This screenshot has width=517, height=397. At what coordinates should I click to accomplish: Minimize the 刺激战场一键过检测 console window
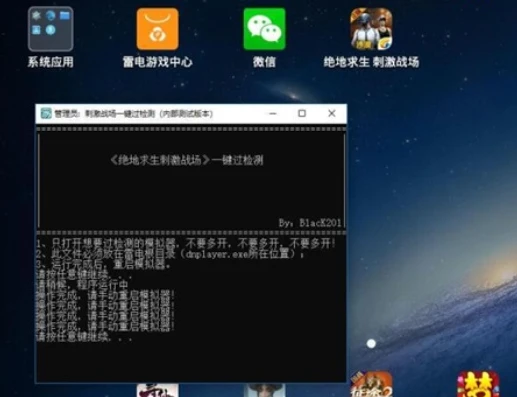point(273,113)
